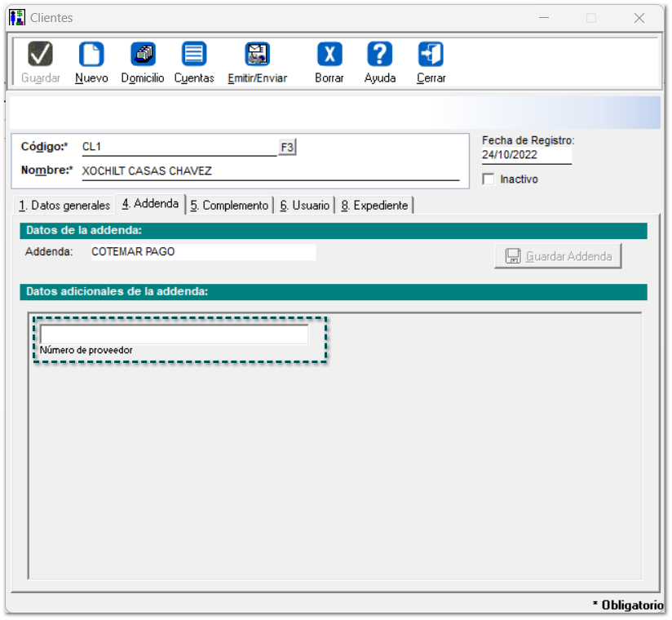Toggle the Inactivo checkbox

tap(489, 179)
